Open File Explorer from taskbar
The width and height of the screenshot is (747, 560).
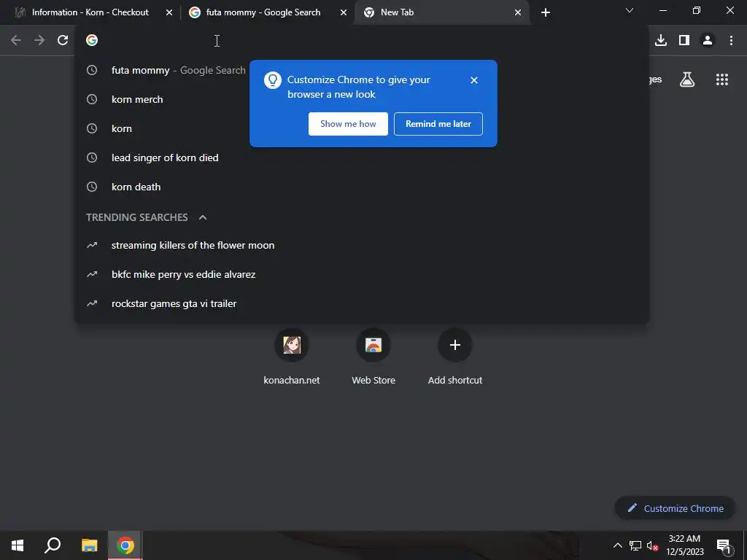point(89,545)
